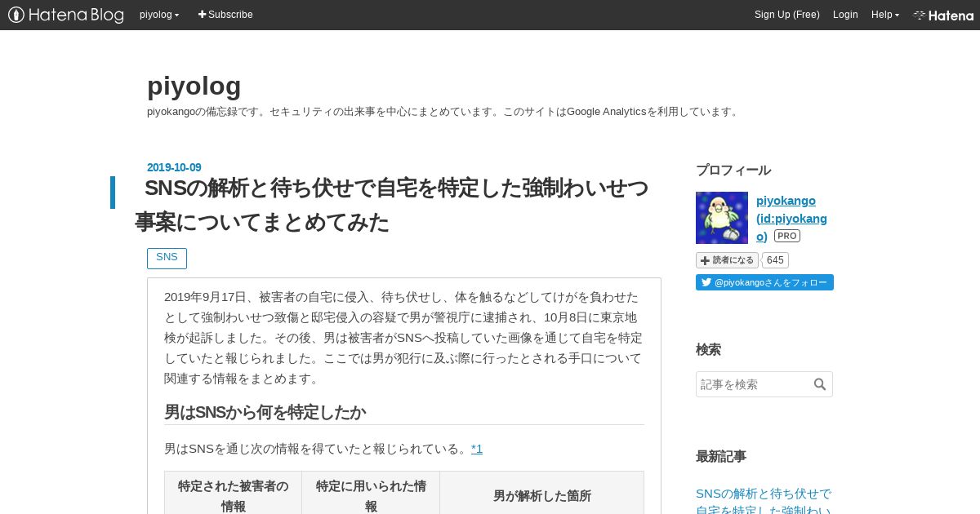
Task: Jump to footnote *1
Action: tap(477, 449)
